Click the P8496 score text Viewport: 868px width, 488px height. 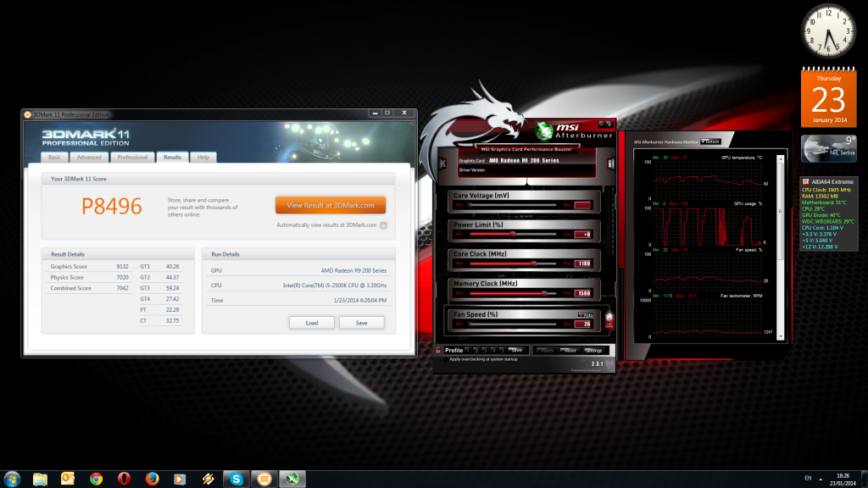pos(111,207)
